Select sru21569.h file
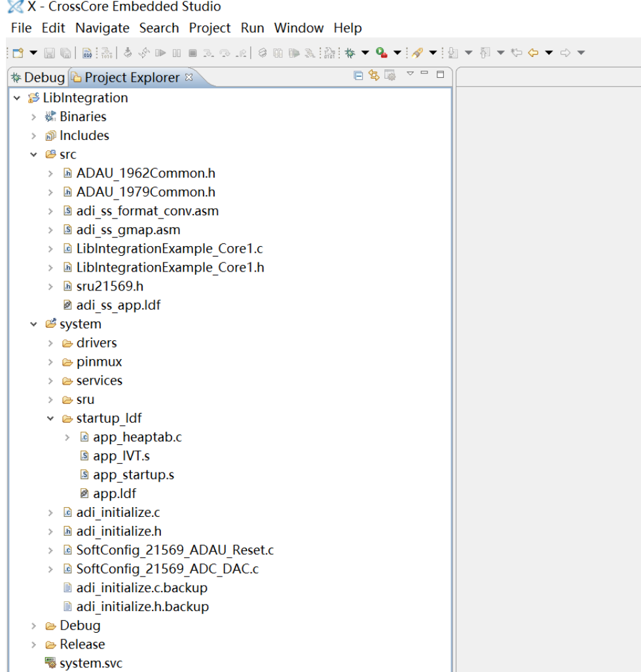This screenshot has width=641, height=672. pos(110,287)
